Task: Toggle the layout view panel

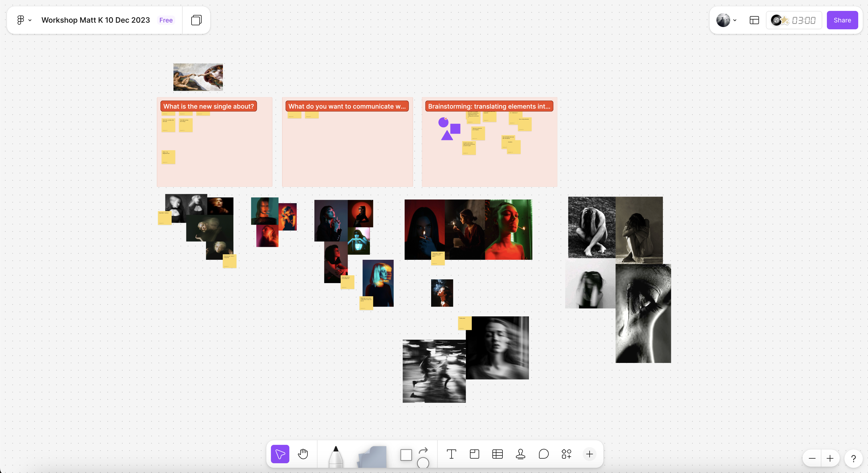Action: 754,20
